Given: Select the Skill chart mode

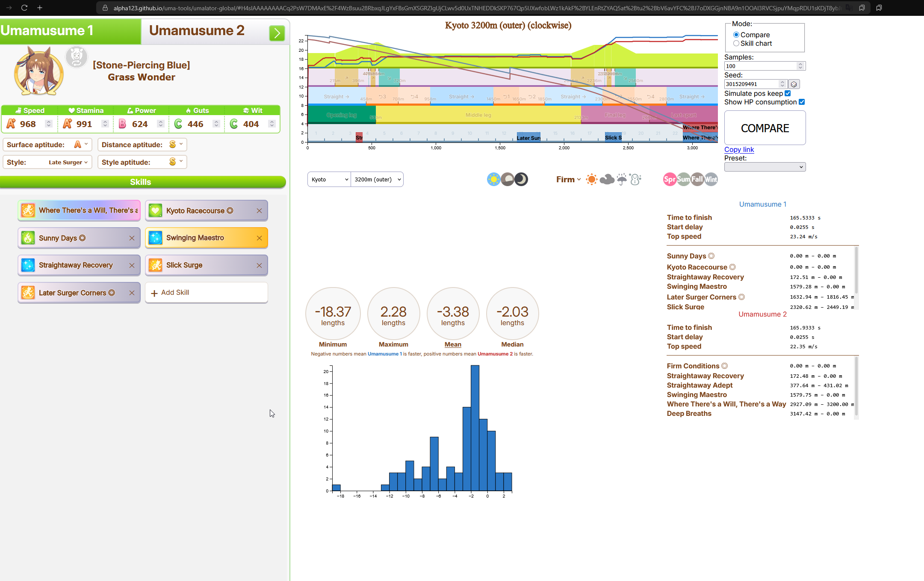Looking at the screenshot, I should tap(736, 43).
